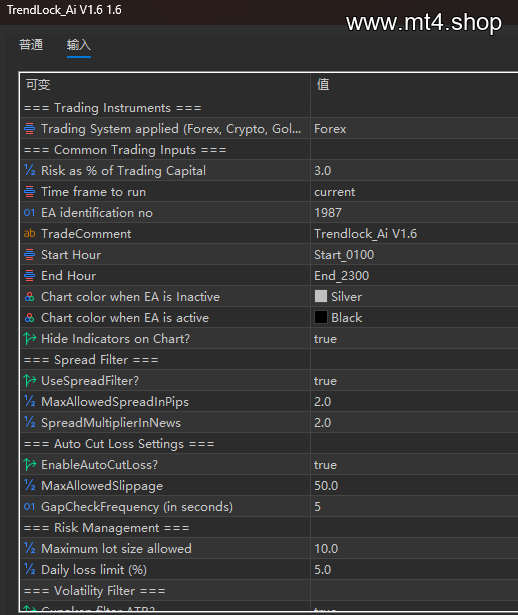Edit GapCheckFrequency value 5
The width and height of the screenshot is (518, 615).
[317, 507]
